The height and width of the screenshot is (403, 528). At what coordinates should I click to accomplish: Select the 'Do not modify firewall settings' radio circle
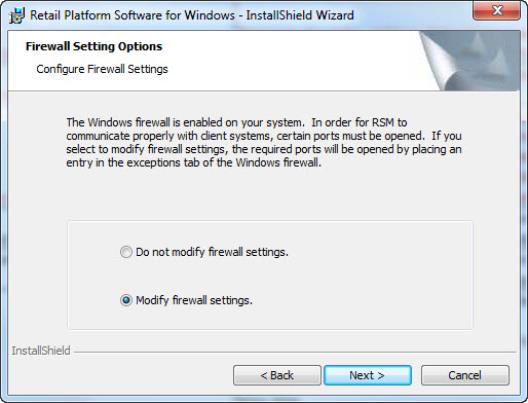(126, 252)
